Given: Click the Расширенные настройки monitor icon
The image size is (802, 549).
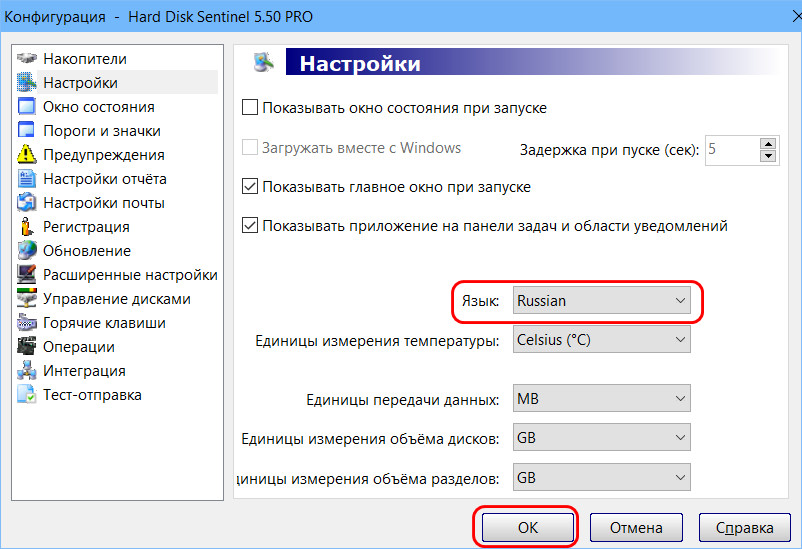Looking at the screenshot, I should (27, 275).
